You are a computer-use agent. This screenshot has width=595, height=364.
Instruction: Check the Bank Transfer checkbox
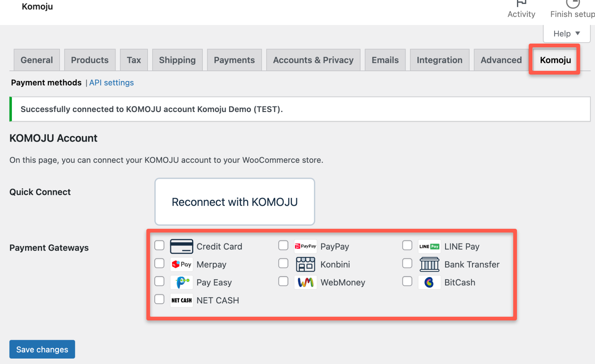407,264
